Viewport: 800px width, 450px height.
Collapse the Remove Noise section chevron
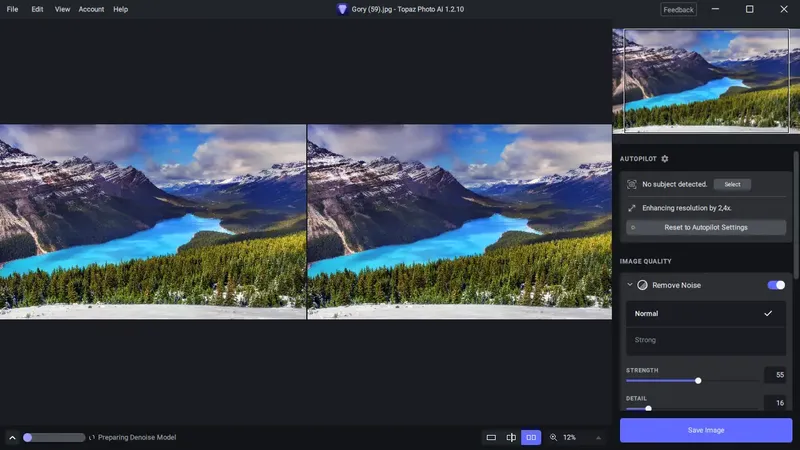[630, 285]
